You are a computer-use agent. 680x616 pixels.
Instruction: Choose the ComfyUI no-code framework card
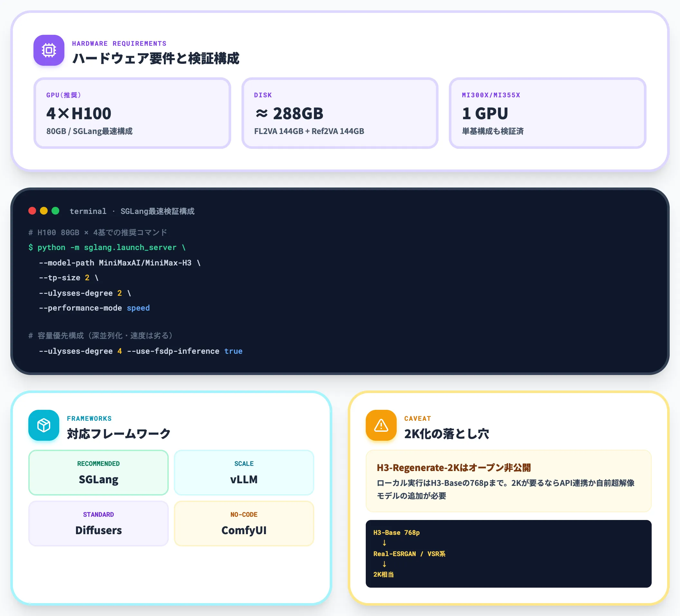(244, 524)
